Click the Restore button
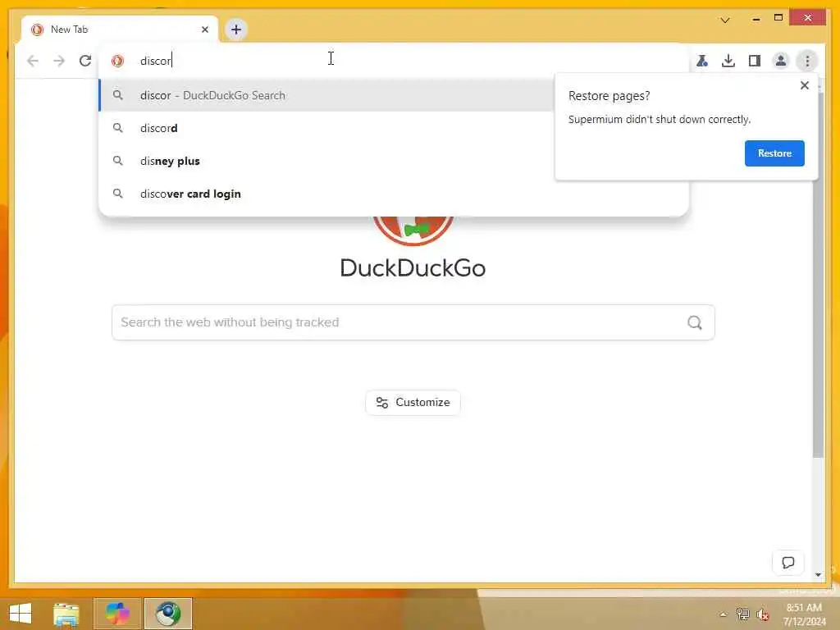Viewport: 840px width, 630px height. coord(774,153)
